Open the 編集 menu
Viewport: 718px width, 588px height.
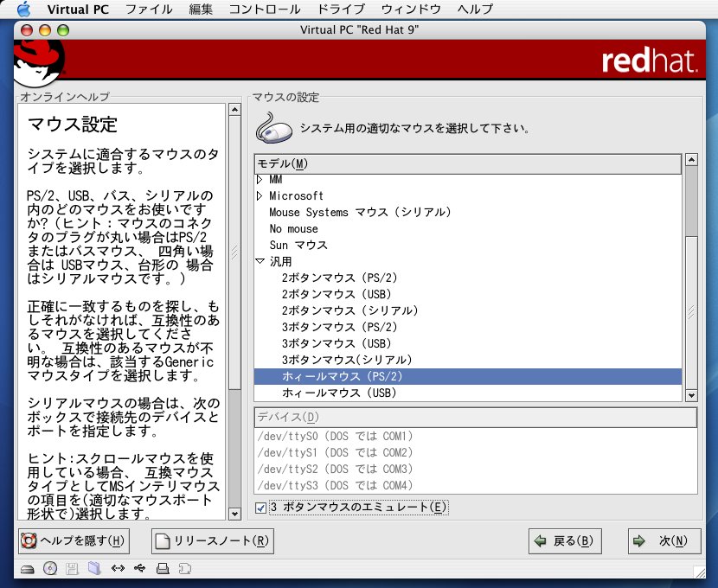(201, 9)
